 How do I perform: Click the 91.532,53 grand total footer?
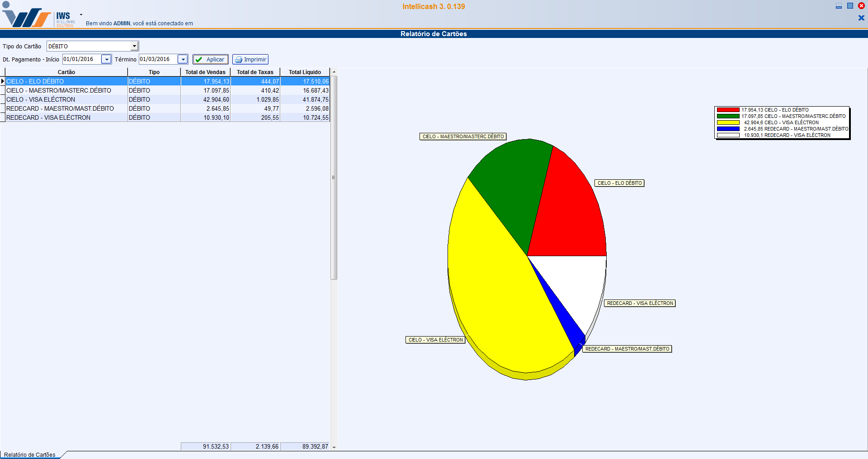(x=206, y=446)
